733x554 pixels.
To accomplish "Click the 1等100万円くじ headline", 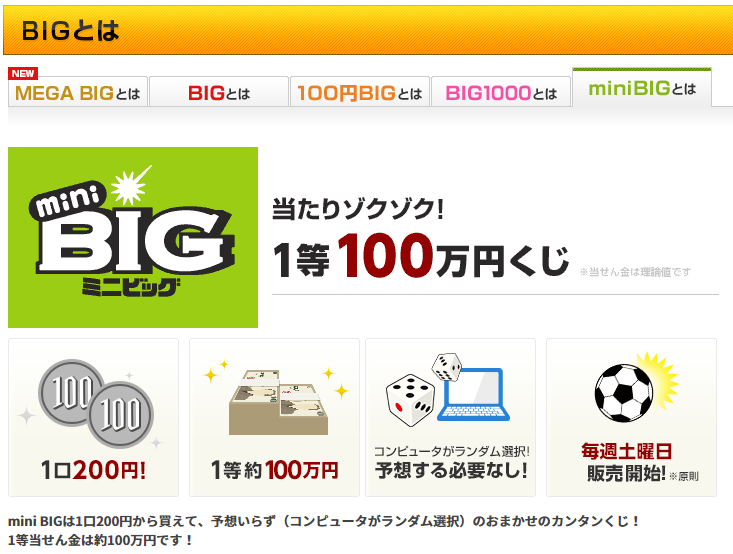I will click(420, 257).
